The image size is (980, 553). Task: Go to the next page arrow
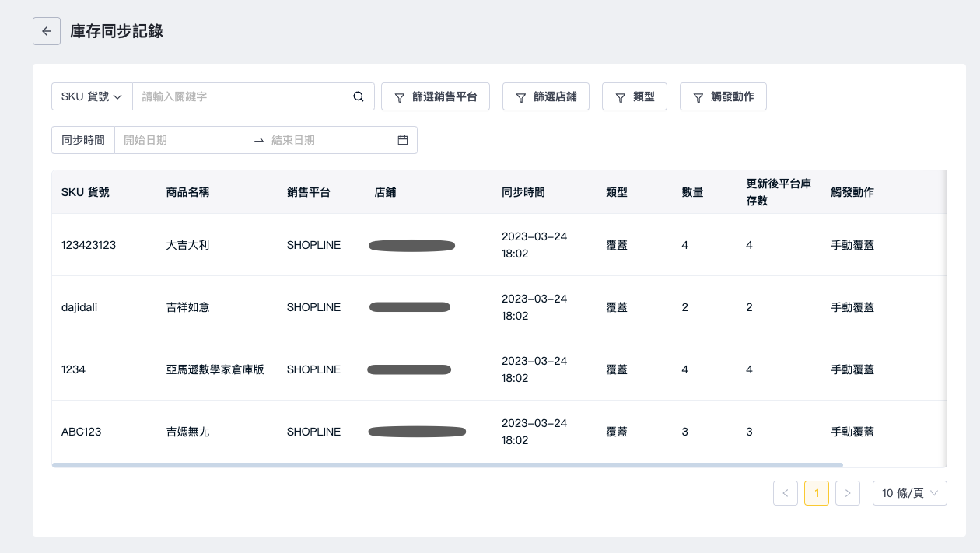(x=847, y=493)
